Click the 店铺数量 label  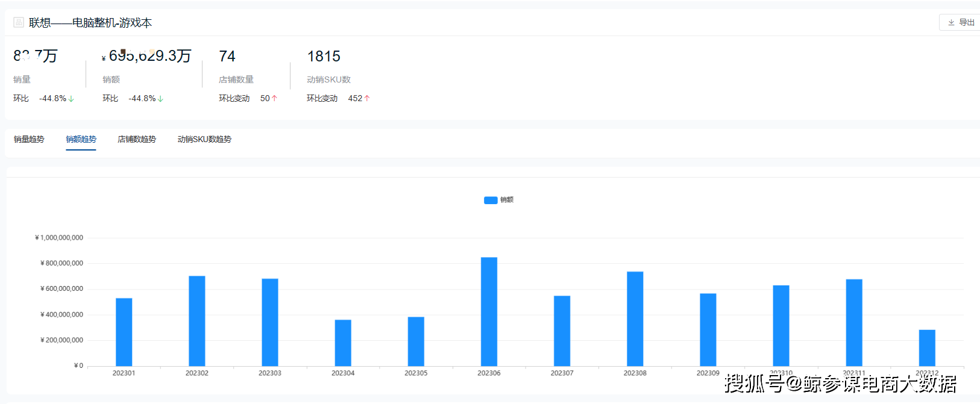pos(236,79)
